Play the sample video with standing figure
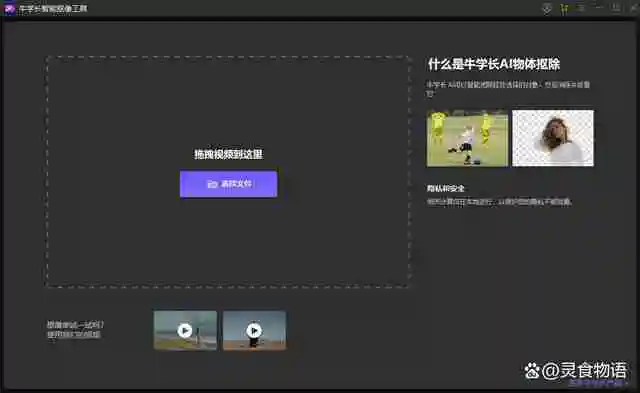The height and width of the screenshot is (393, 640). (185, 330)
